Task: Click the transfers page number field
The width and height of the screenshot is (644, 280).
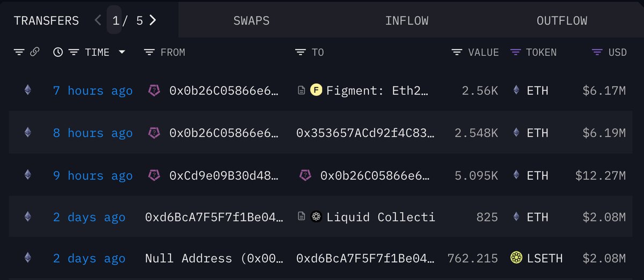Action: click(x=115, y=21)
